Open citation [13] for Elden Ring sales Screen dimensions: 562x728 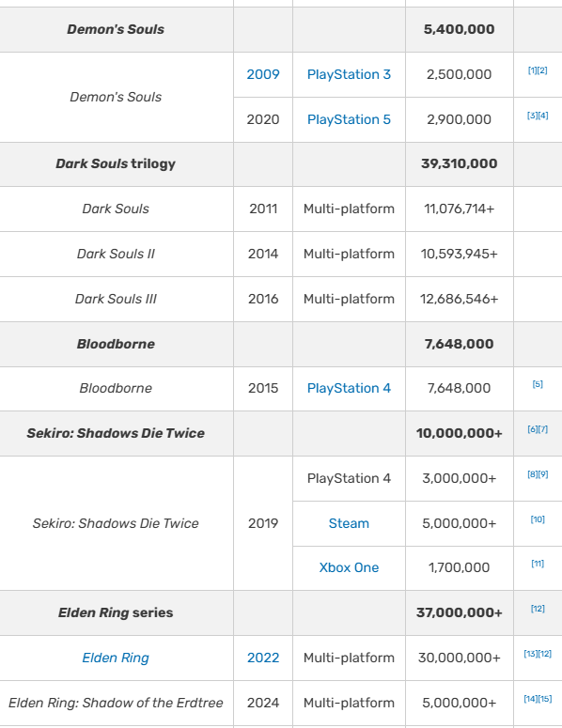click(x=530, y=654)
